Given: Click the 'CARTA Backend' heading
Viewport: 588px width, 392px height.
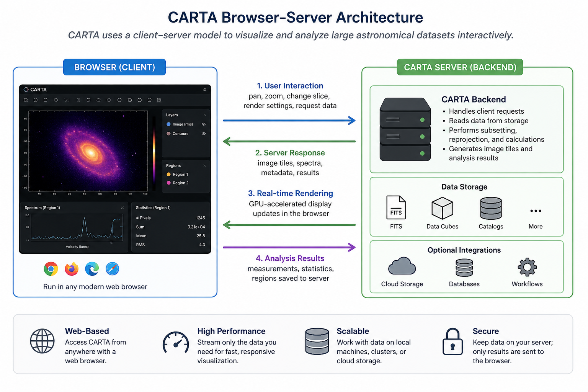Looking at the screenshot, I should point(474,100).
